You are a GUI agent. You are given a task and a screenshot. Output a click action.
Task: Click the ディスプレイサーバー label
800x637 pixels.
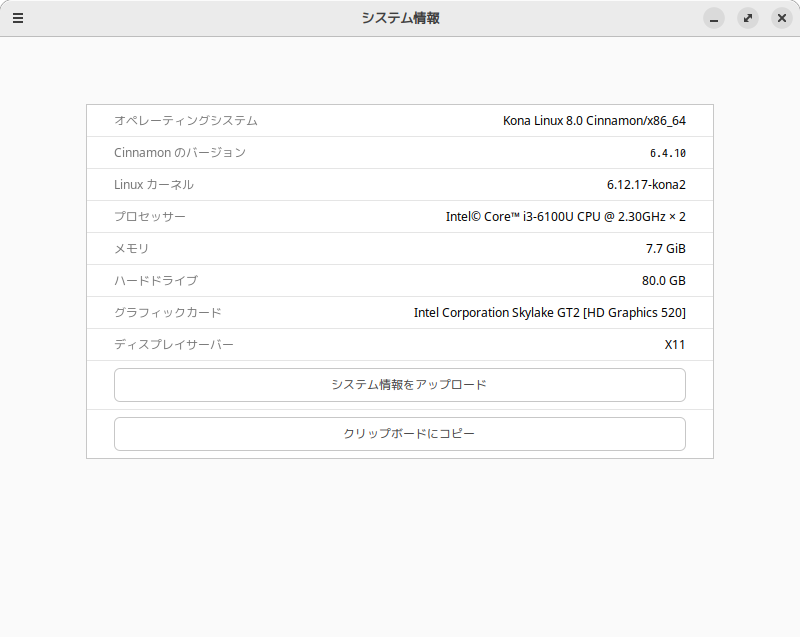pos(173,345)
